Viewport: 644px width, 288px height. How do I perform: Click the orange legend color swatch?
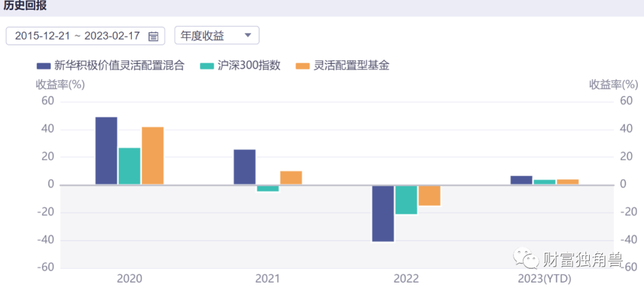click(x=303, y=66)
